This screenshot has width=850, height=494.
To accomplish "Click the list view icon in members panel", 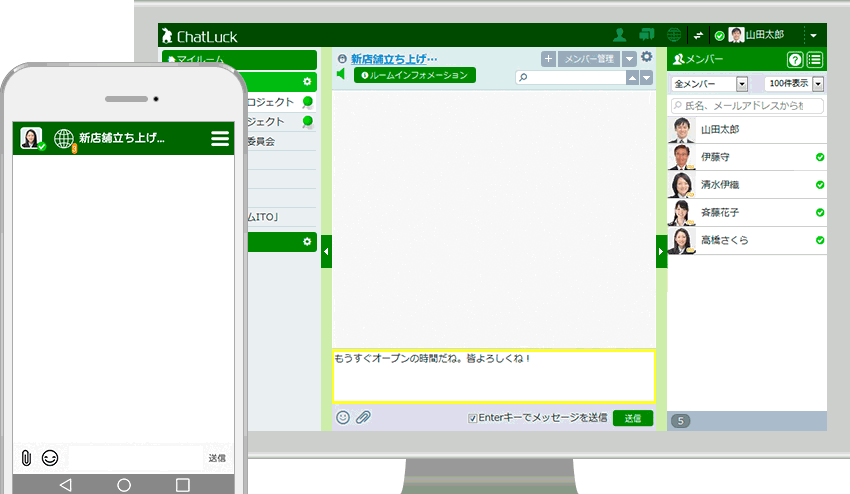I will [815, 60].
